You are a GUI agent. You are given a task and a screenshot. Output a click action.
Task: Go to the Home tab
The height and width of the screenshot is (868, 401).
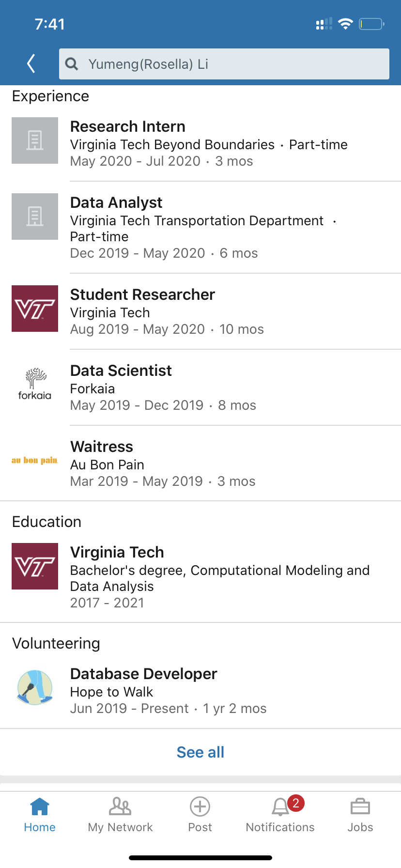pyautogui.click(x=40, y=815)
